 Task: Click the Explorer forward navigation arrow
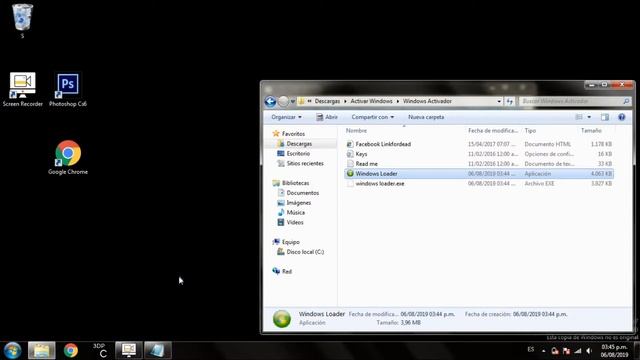pos(283,101)
